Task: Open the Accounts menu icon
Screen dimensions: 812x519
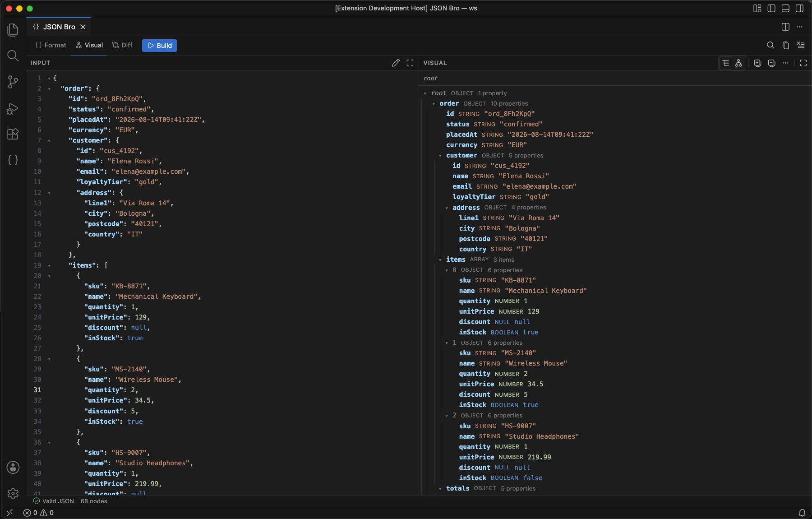Action: (13, 467)
